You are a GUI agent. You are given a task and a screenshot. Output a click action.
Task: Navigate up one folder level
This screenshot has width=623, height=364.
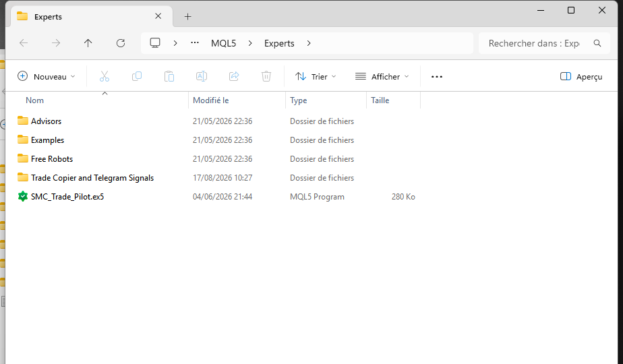point(88,43)
